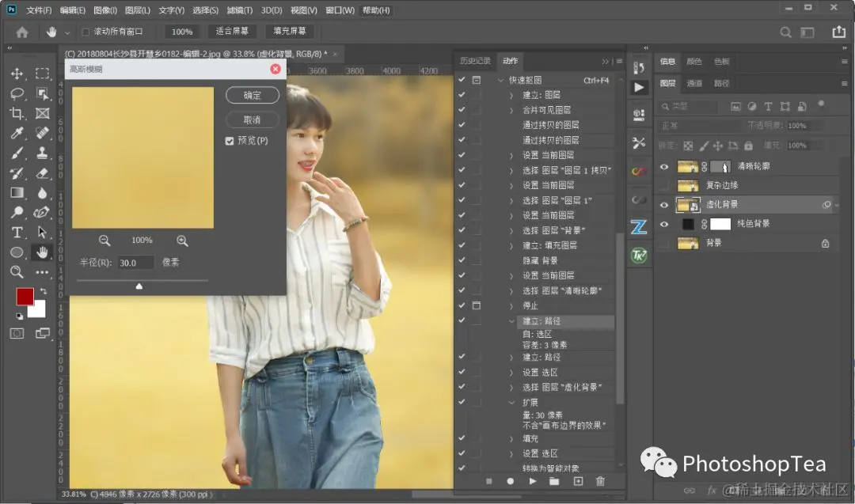Screen dimensions: 855x504
Task: Swap foreground and background colors
Action: coord(44,291)
